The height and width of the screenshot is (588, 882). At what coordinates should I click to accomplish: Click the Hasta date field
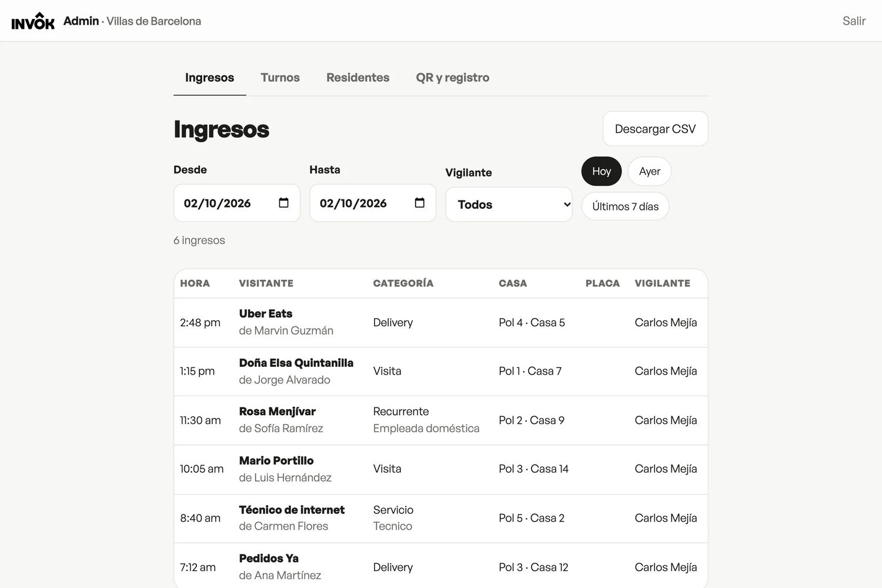coord(373,203)
